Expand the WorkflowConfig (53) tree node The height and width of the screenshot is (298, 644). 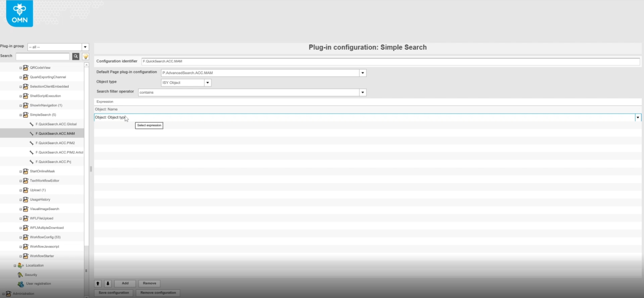21,237
